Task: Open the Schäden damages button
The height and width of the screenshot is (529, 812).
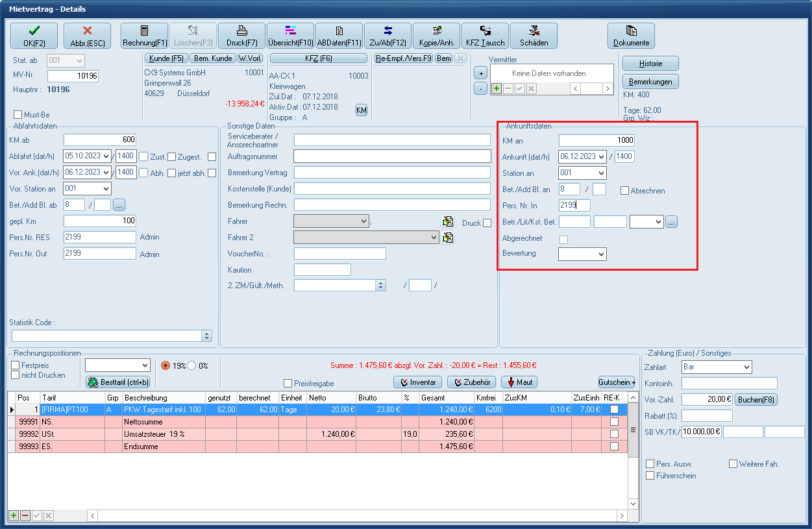Action: (534, 36)
